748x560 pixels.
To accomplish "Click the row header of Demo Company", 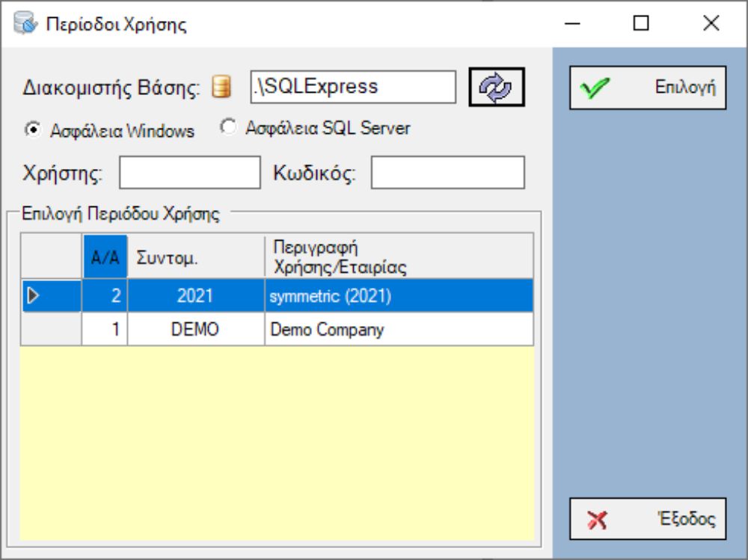I will click(51, 330).
